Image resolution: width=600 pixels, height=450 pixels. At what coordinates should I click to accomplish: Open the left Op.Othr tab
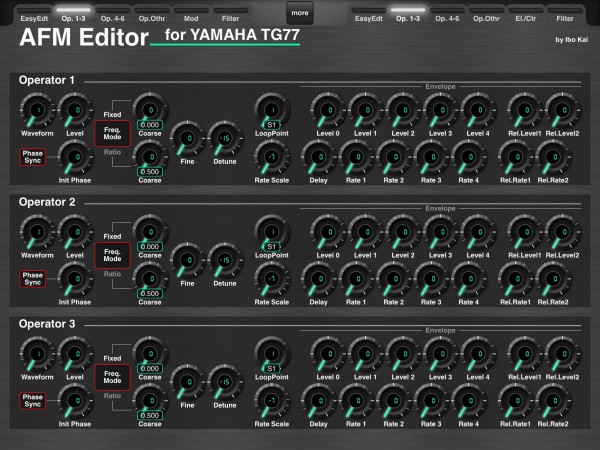click(152, 15)
